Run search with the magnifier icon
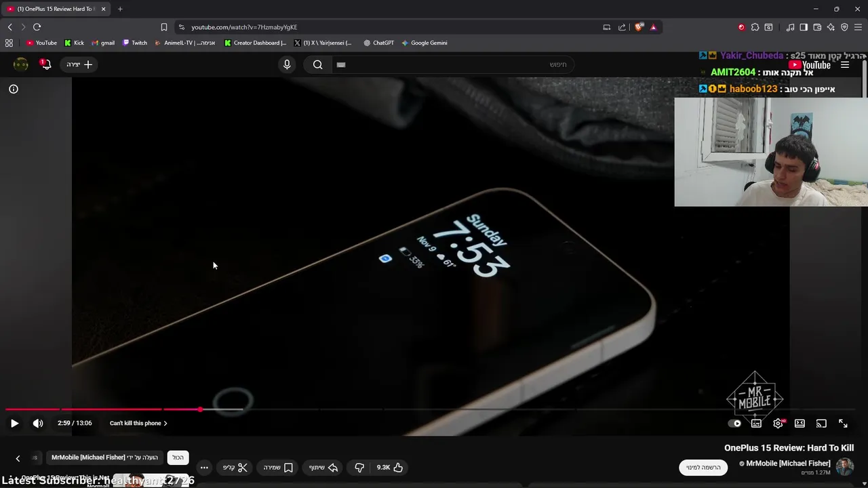Viewport: 868px width, 488px height. pyautogui.click(x=317, y=64)
